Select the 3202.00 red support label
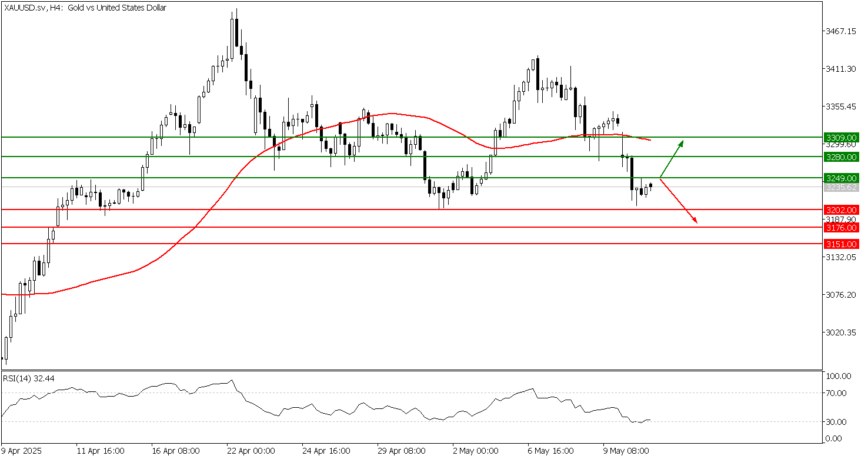Viewport: 868px width, 459px height. pyautogui.click(x=842, y=209)
